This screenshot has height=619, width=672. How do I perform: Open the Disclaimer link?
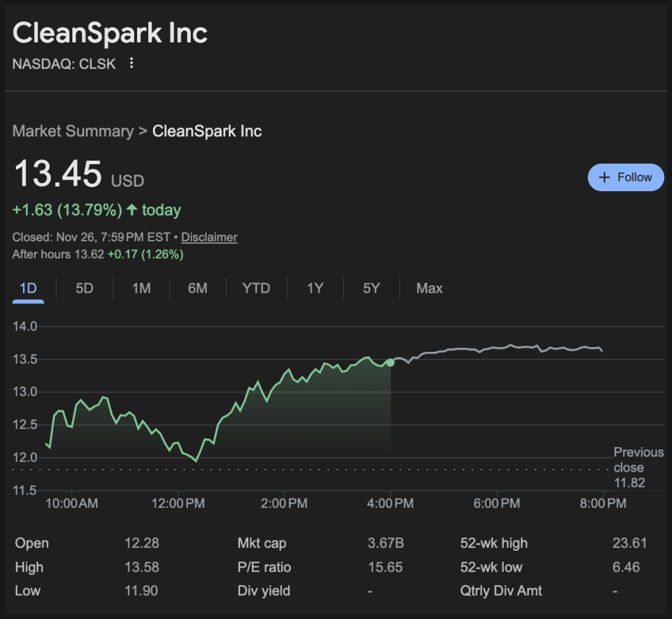pos(209,237)
